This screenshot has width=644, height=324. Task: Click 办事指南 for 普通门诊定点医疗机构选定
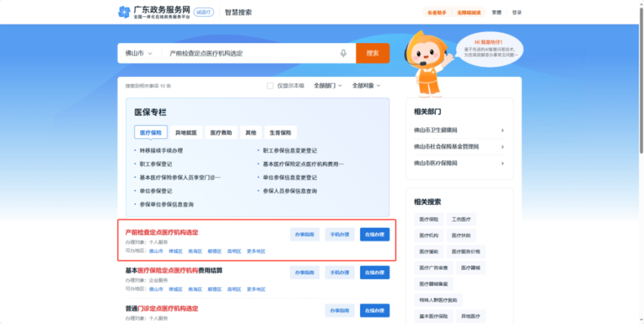pyautogui.click(x=339, y=311)
